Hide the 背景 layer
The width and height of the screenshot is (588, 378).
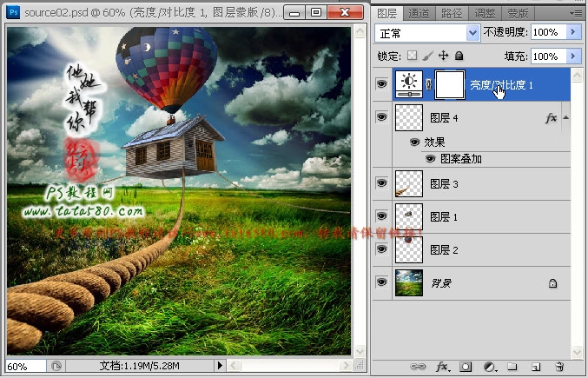click(x=382, y=282)
